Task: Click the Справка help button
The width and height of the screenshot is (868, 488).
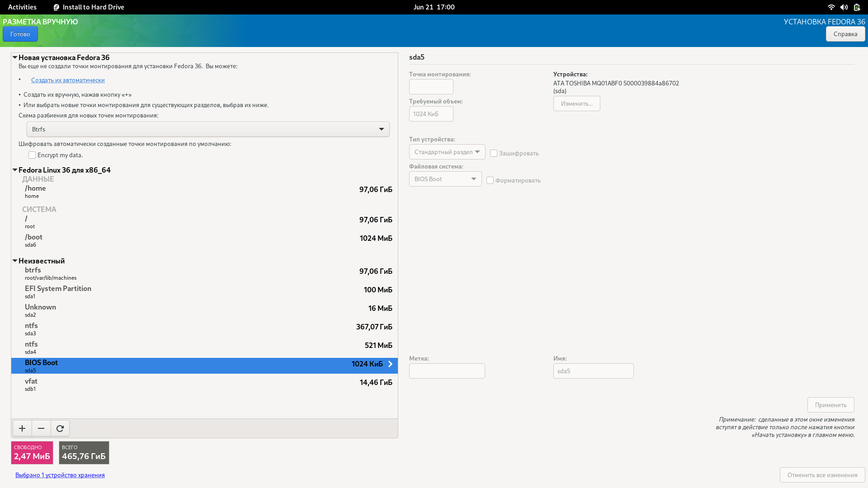Action: pyautogui.click(x=845, y=34)
